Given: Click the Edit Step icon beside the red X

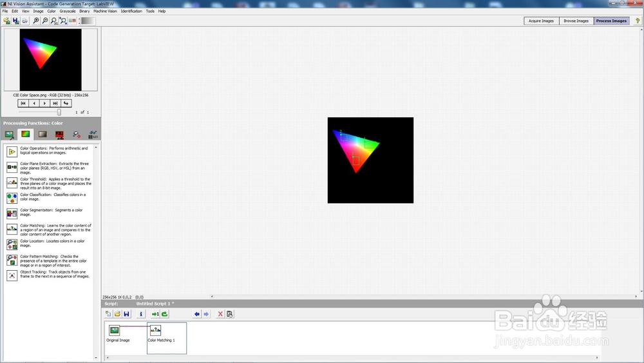Looking at the screenshot, I should tap(230, 314).
